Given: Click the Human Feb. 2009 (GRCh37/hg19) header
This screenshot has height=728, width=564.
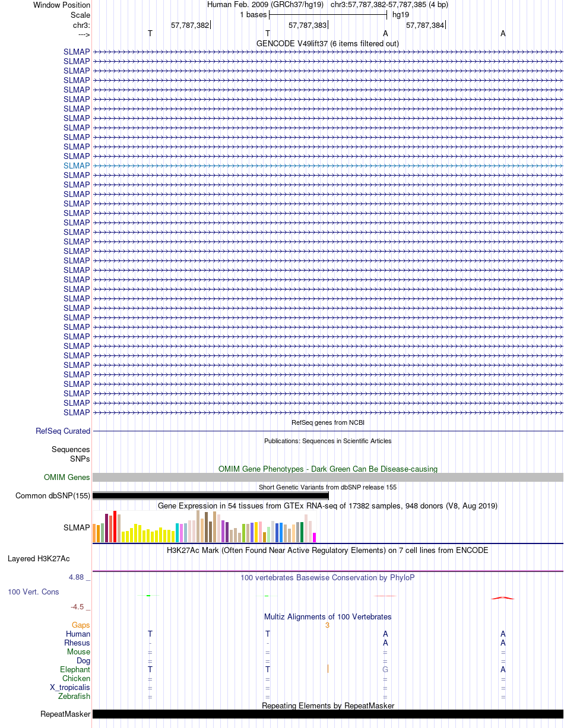Looking at the screenshot, I should pos(265,5).
